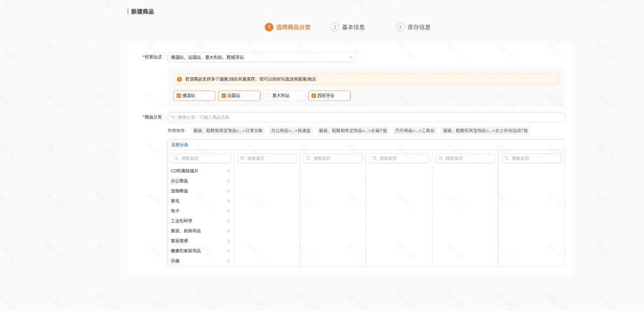Click the 商品分类 search input field
Viewport: 644px width, 311px height.
tap(366, 117)
